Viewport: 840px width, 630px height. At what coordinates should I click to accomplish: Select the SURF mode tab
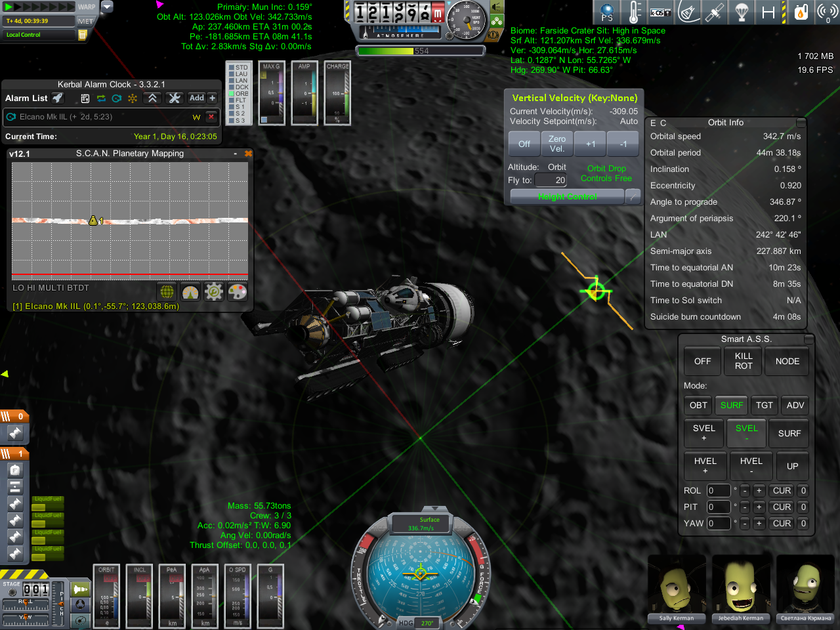(x=732, y=405)
